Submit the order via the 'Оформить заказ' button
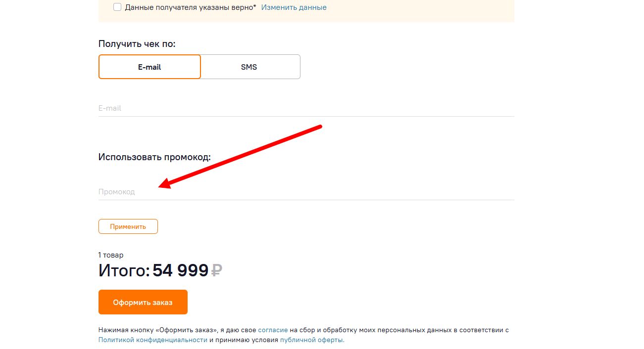 tap(143, 302)
